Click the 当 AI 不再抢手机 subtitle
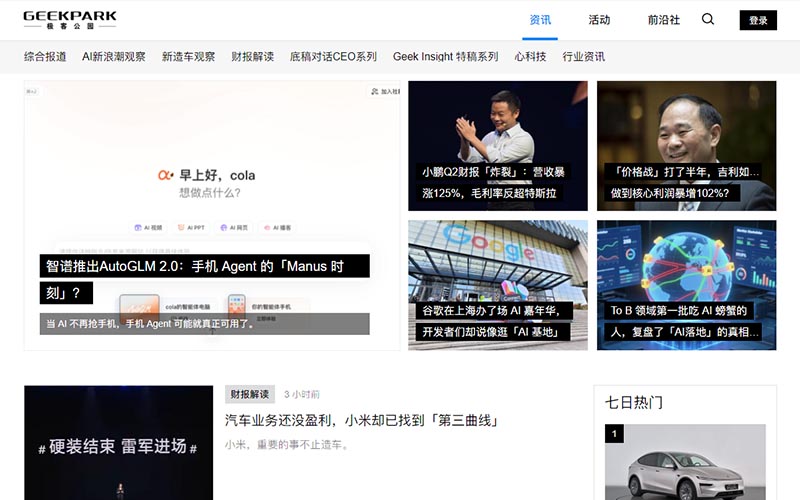 coord(205,323)
